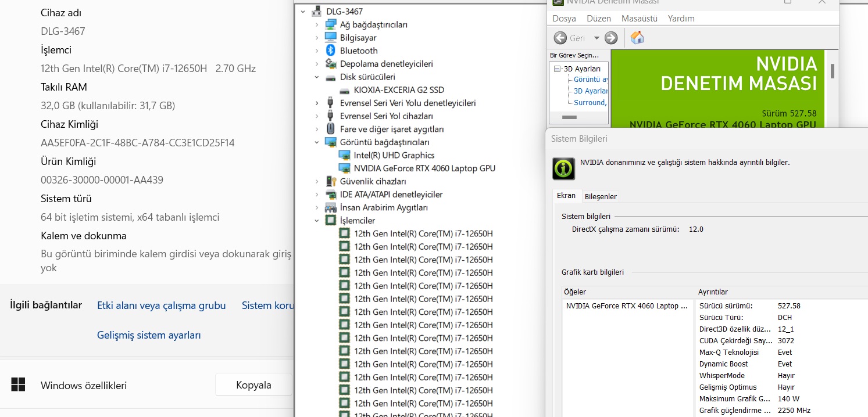Collapse the DLG-3467 root node
868x417 pixels.
pos(303,11)
